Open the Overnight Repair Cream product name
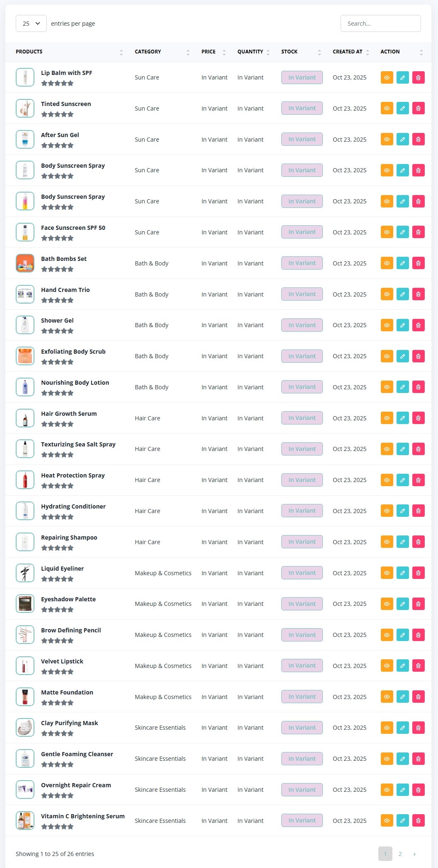Image resolution: width=438 pixels, height=868 pixels. click(76, 785)
